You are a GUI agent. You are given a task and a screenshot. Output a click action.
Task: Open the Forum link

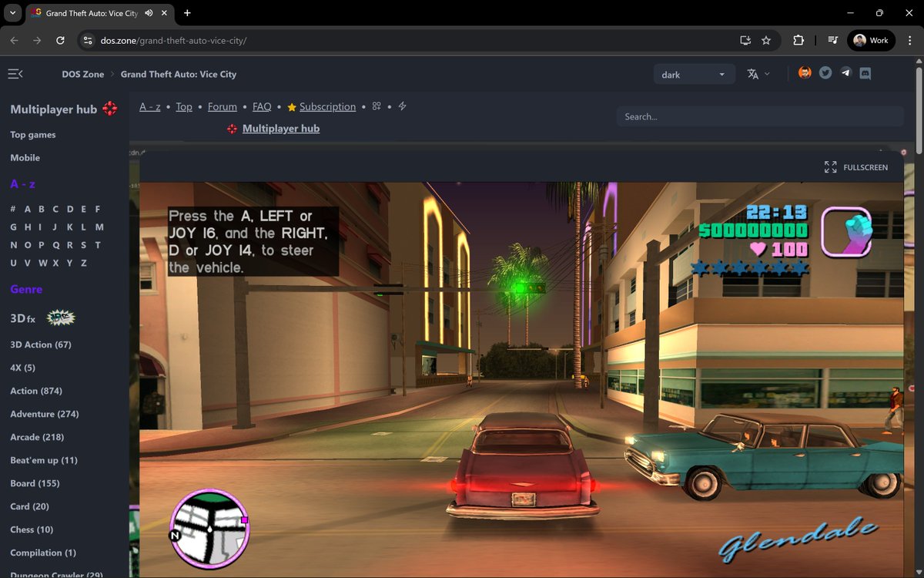point(223,106)
